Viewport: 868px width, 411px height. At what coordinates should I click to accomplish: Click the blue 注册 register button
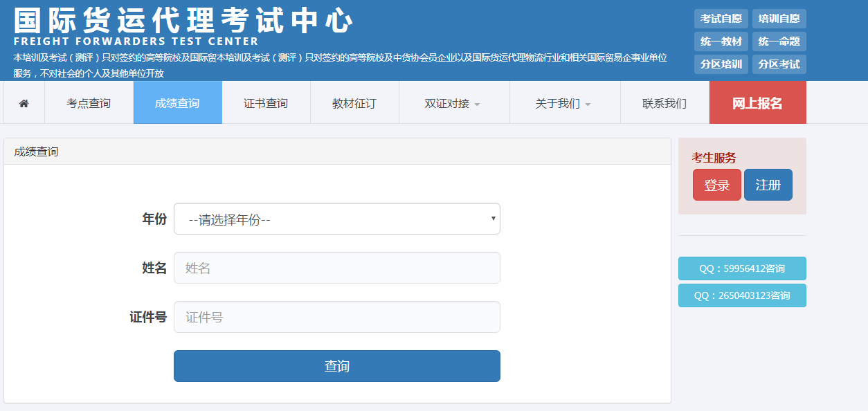point(768,185)
